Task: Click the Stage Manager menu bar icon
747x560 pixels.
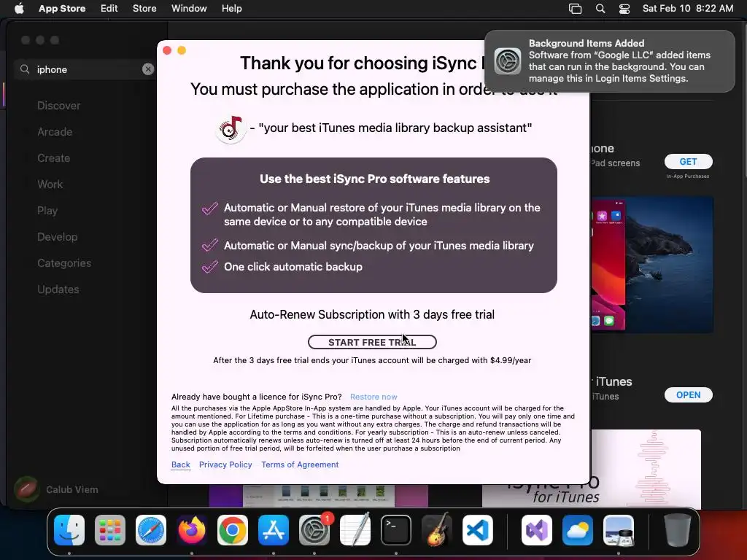Action: 575,9
